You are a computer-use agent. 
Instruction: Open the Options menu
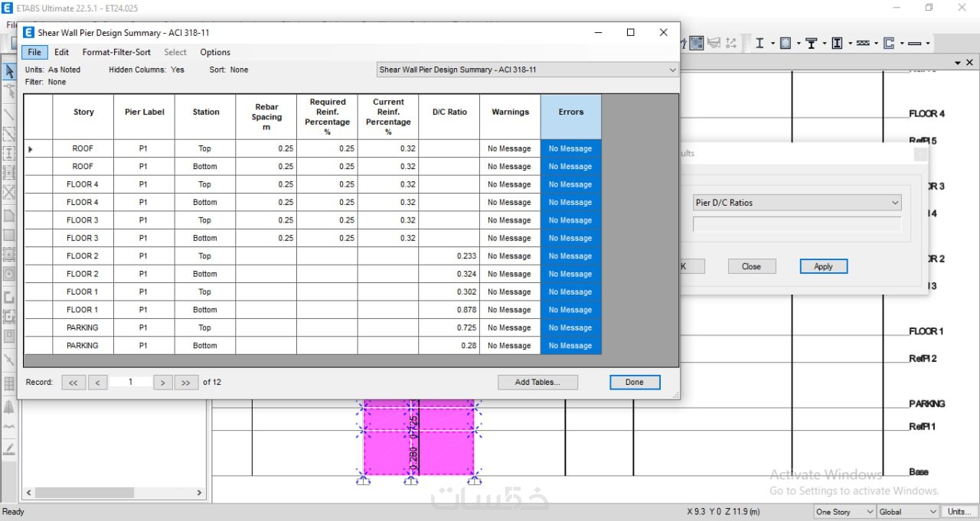point(215,52)
